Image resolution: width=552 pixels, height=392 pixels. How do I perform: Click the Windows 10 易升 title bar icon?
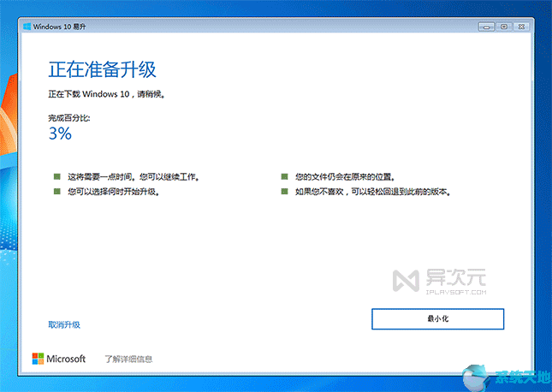pyautogui.click(x=27, y=27)
